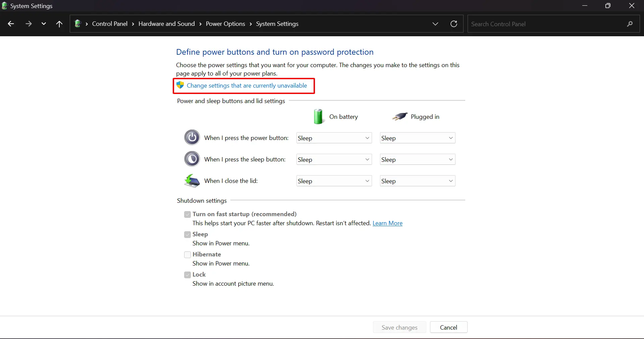Refresh the Control Panel page

(x=454, y=24)
